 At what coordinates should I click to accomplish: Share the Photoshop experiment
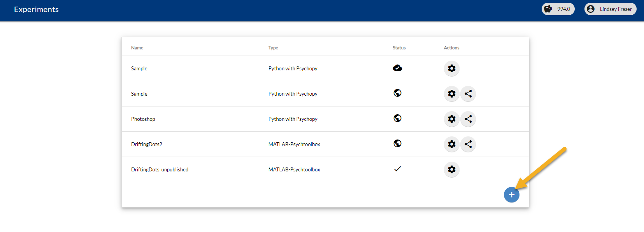468,119
